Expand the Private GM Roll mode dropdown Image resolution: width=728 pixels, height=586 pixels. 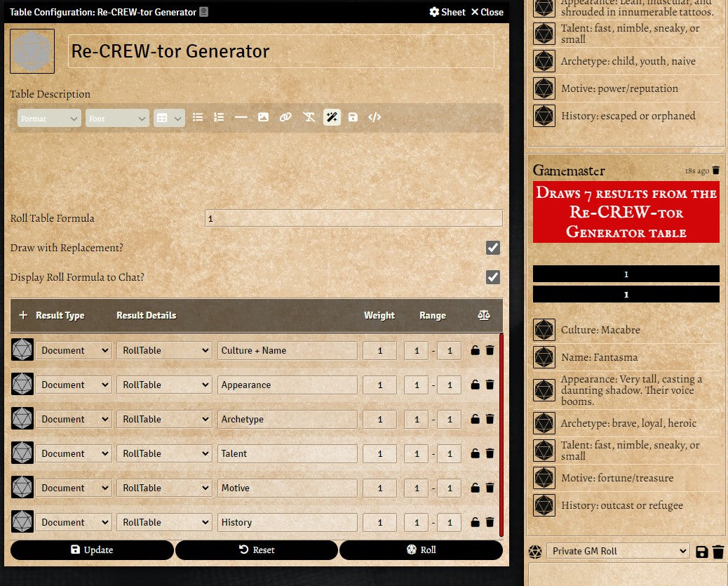[617, 552]
